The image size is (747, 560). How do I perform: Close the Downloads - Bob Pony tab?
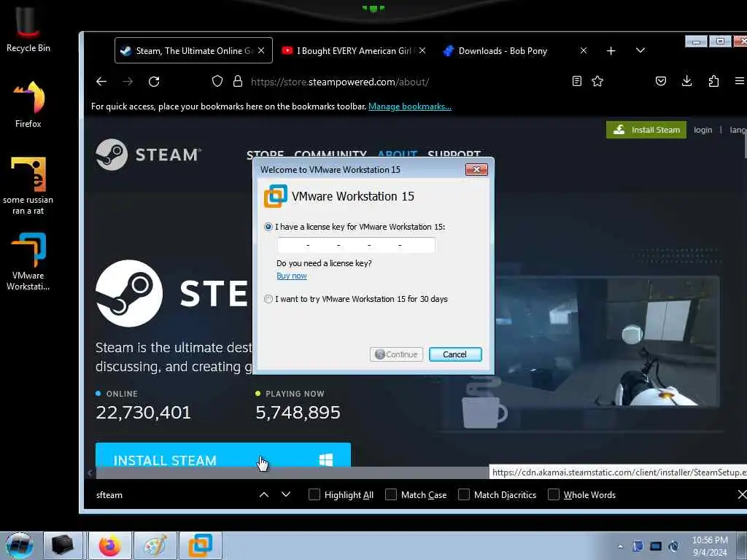click(583, 50)
